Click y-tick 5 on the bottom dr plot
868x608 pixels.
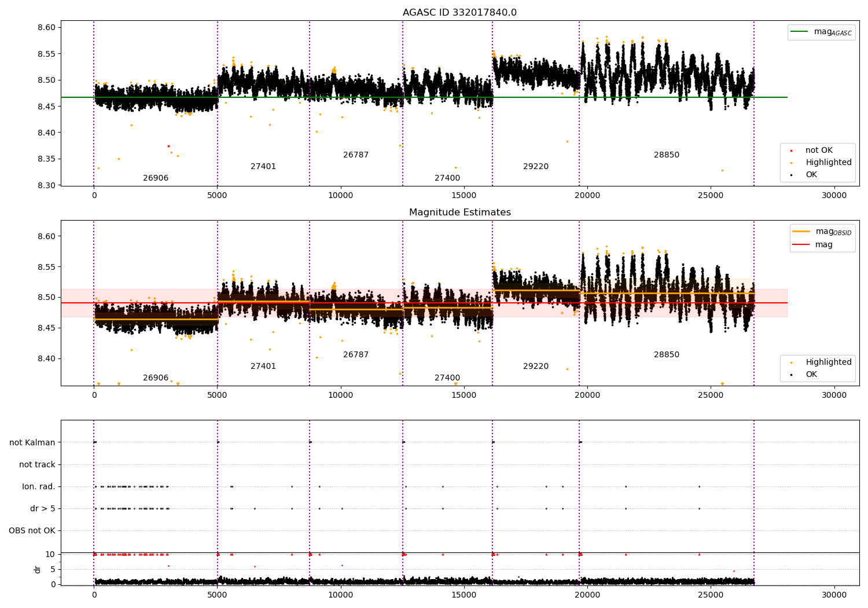pyautogui.click(x=53, y=570)
